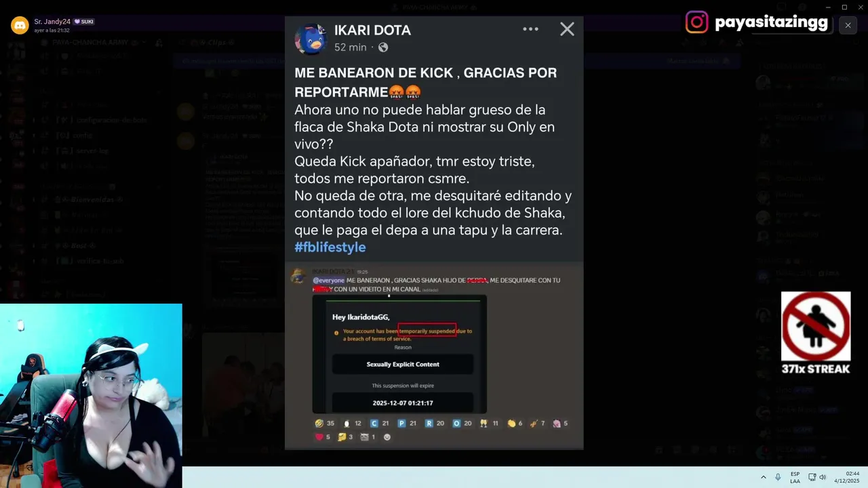
Task: Close the Discord image viewer overlay
Action: [x=848, y=25]
